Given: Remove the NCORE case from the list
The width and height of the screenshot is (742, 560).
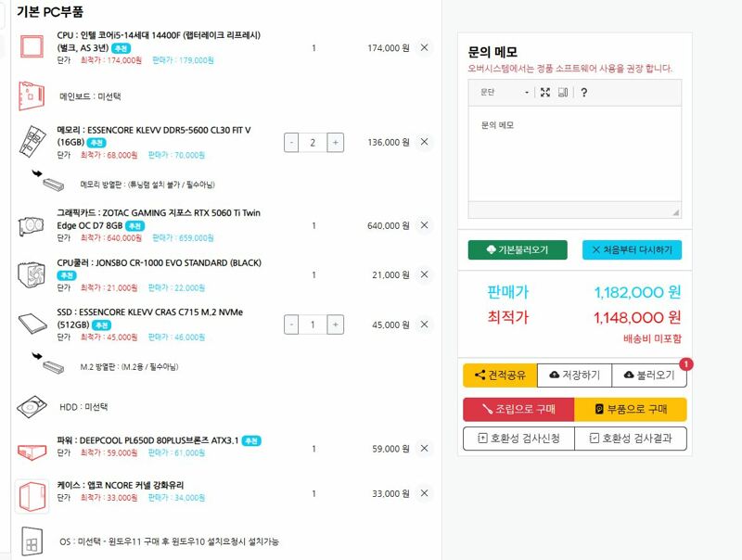Looking at the screenshot, I should click(425, 493).
